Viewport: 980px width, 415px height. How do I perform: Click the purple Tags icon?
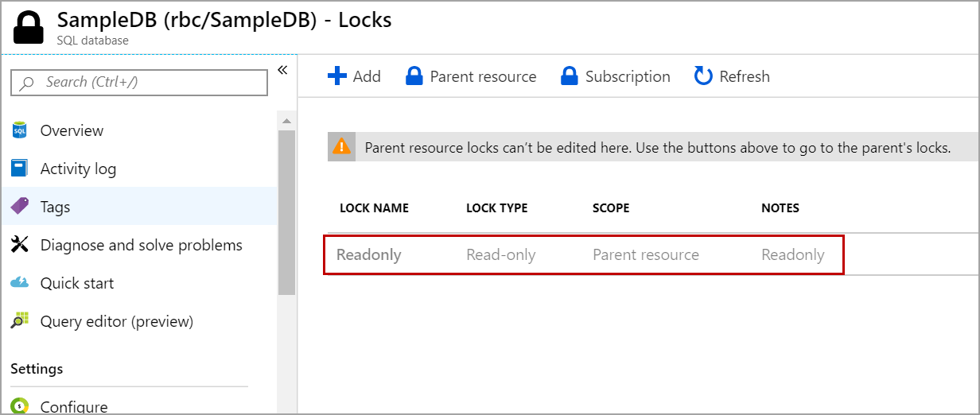(x=20, y=206)
